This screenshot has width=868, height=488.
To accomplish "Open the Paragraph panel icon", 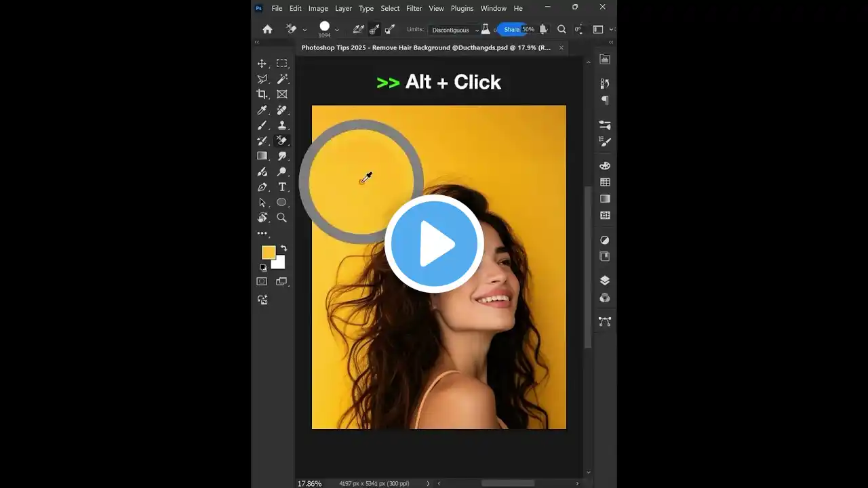I will pos(605,100).
